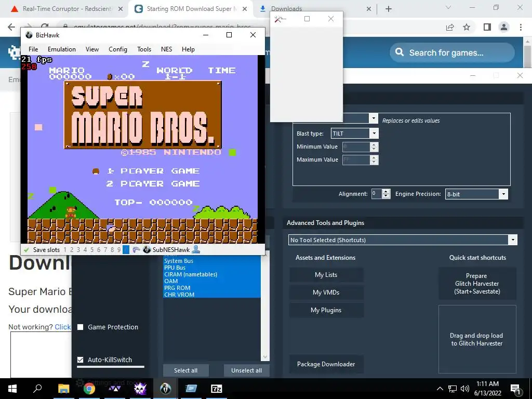Open the No Tool Selected (Shortcuts) dropdown
The image size is (532, 399).
(403, 240)
